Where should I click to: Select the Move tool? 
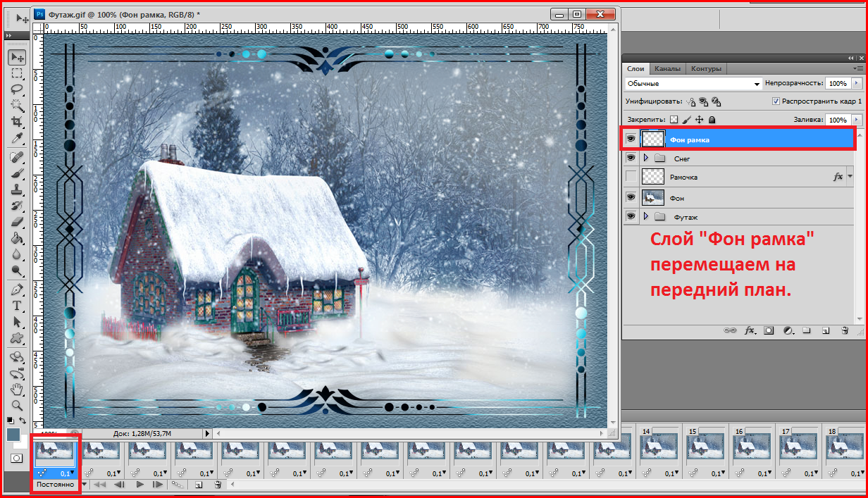tap(17, 57)
